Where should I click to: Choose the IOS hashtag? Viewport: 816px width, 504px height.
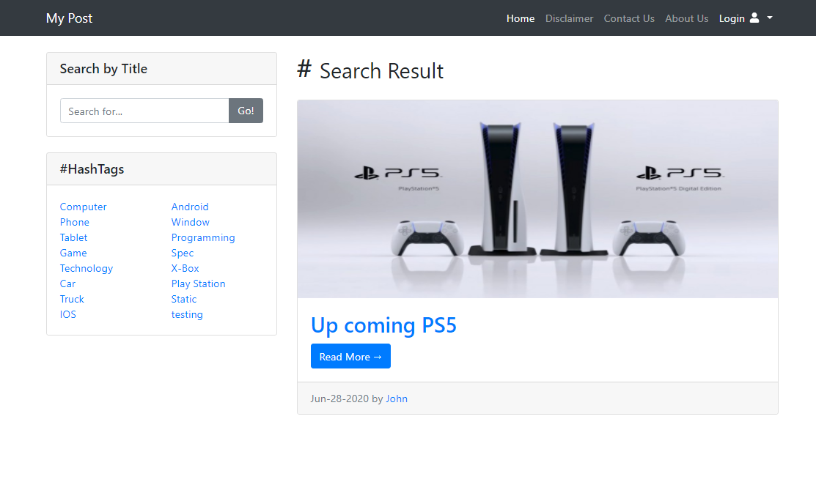tap(67, 315)
